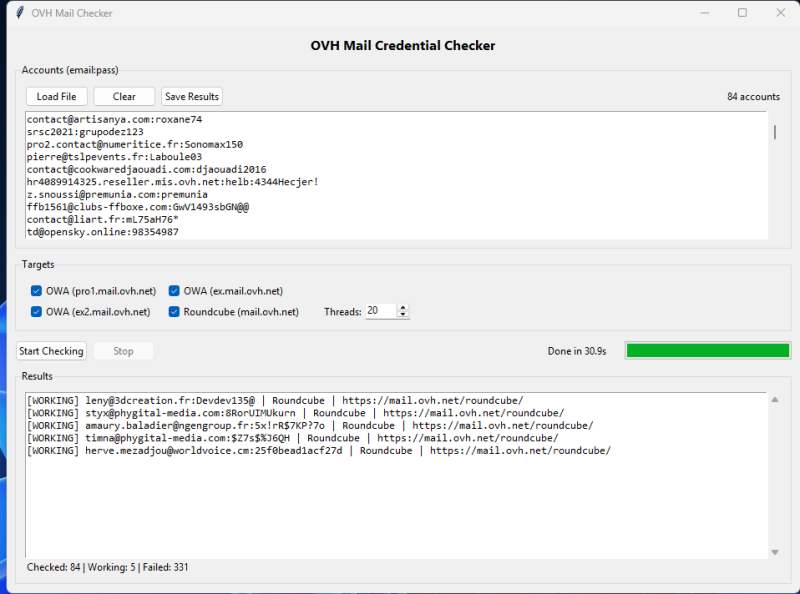Toggle the OWA (ex.mail.ovh.net) checkbox
This screenshot has height=594, width=800.
click(174, 291)
